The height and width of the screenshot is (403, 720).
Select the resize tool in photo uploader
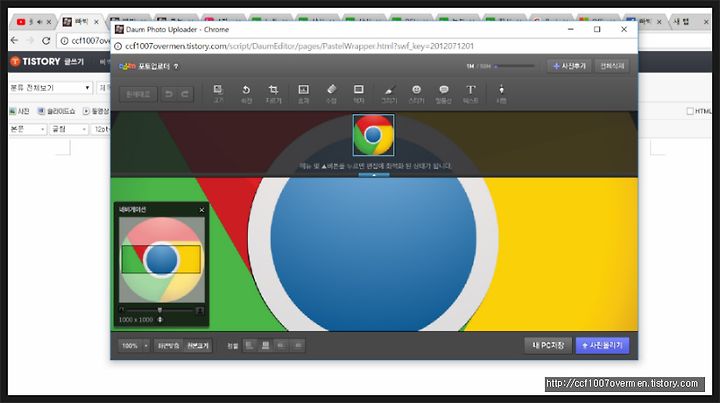pos(218,94)
